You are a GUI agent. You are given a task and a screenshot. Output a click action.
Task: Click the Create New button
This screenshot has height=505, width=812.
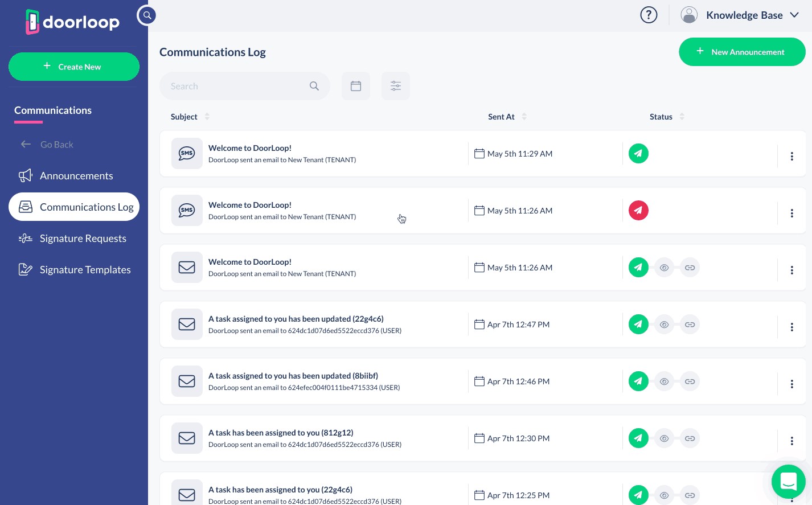[74, 67]
